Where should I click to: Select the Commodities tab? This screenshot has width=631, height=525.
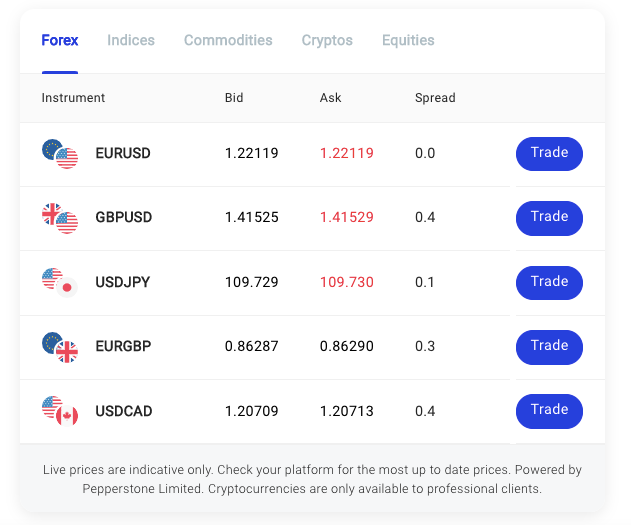click(x=228, y=41)
